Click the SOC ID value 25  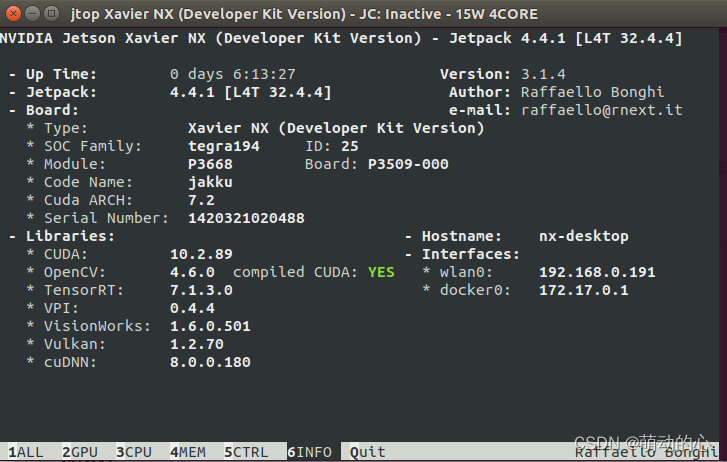pos(350,146)
